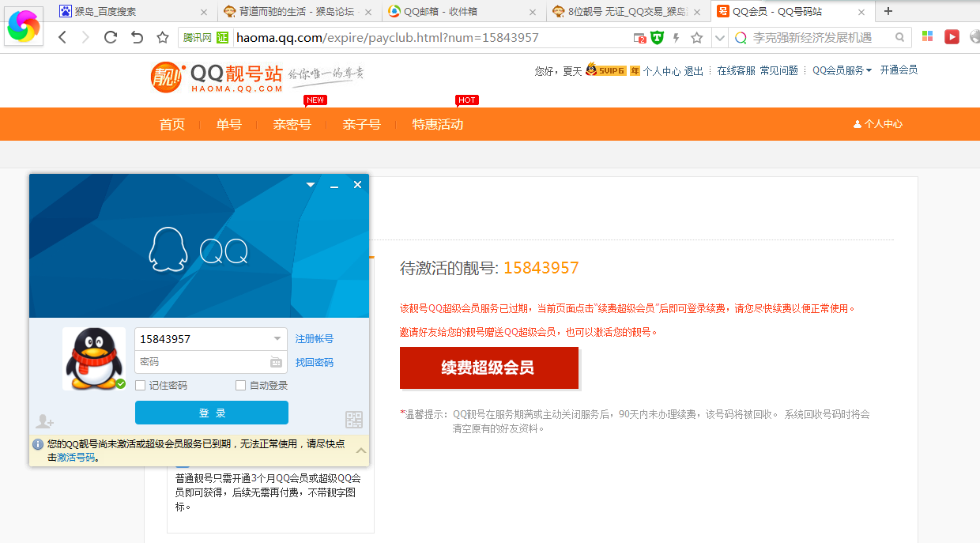Click the 在线客服 link
The image size is (980, 543).
737,70
